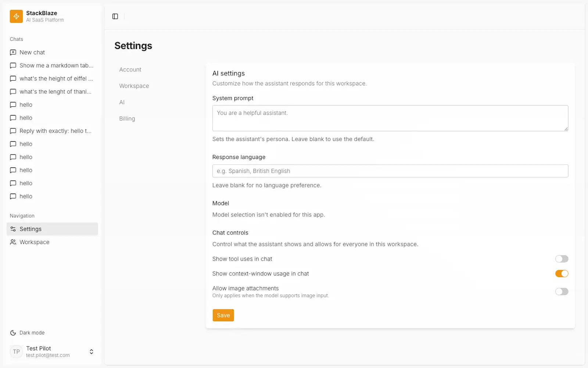Open Workspace in sidebar Navigation
This screenshot has width=588, height=368.
coord(52,242)
